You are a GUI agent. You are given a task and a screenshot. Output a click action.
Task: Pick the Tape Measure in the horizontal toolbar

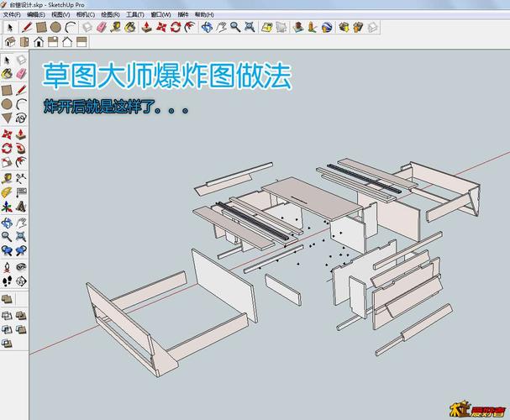click(x=115, y=28)
